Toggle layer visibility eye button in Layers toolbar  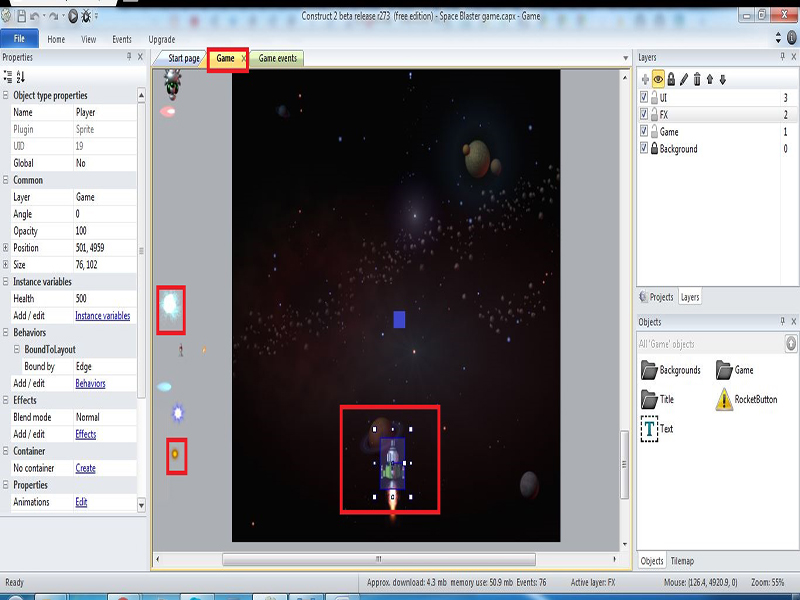[658, 79]
